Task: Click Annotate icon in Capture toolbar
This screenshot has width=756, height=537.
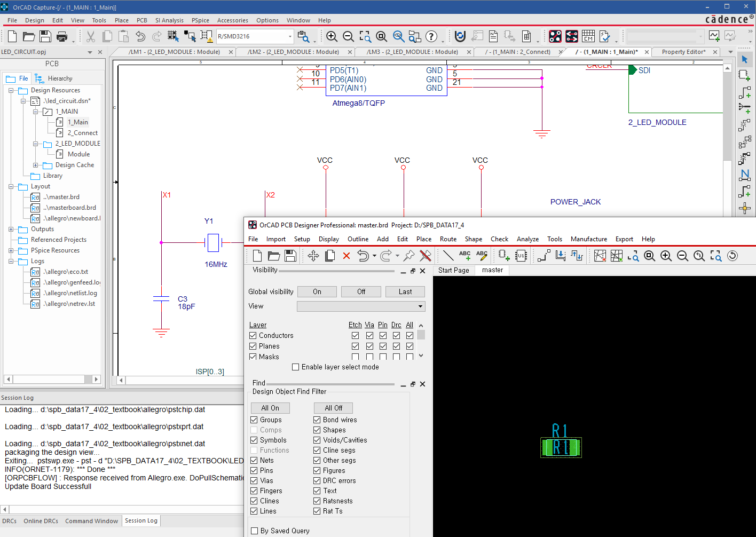Action: coord(460,36)
